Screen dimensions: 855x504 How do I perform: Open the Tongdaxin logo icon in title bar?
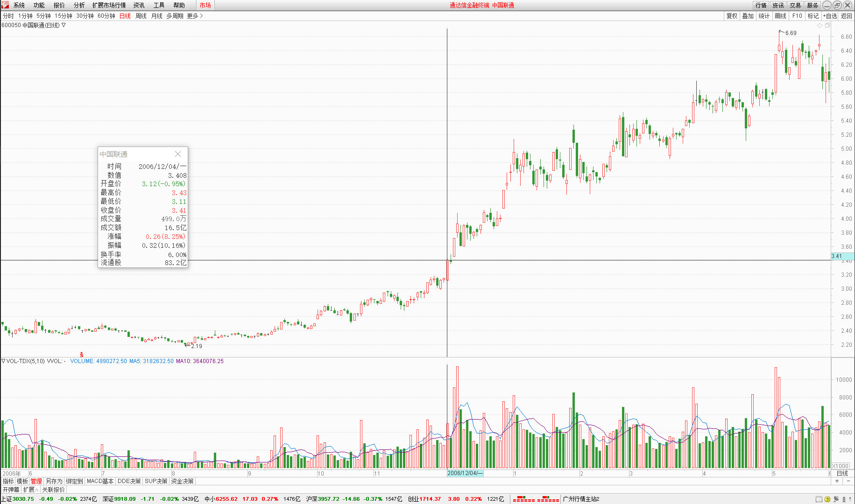pyautogui.click(x=5, y=5)
